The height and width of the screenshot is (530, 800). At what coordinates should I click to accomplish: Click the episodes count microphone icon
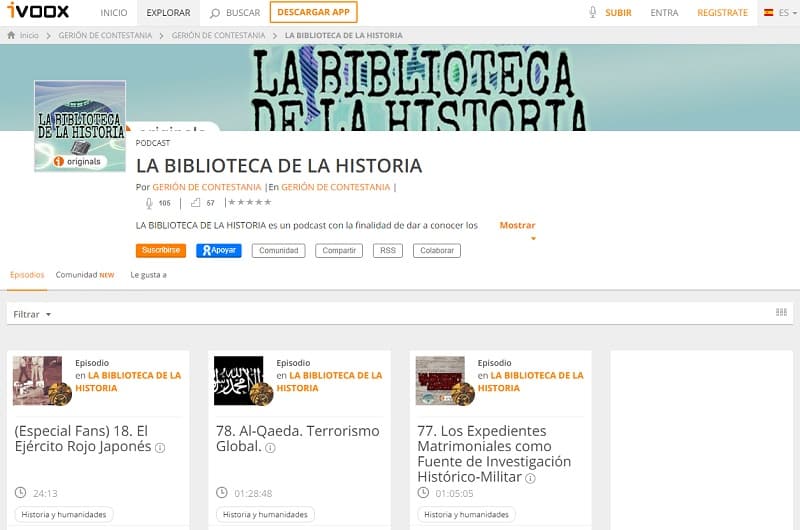(149, 203)
